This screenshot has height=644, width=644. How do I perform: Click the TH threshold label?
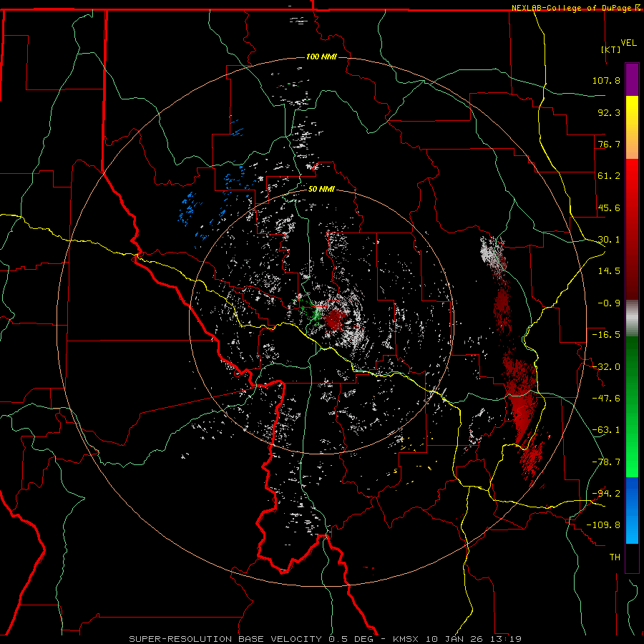pyautogui.click(x=615, y=557)
